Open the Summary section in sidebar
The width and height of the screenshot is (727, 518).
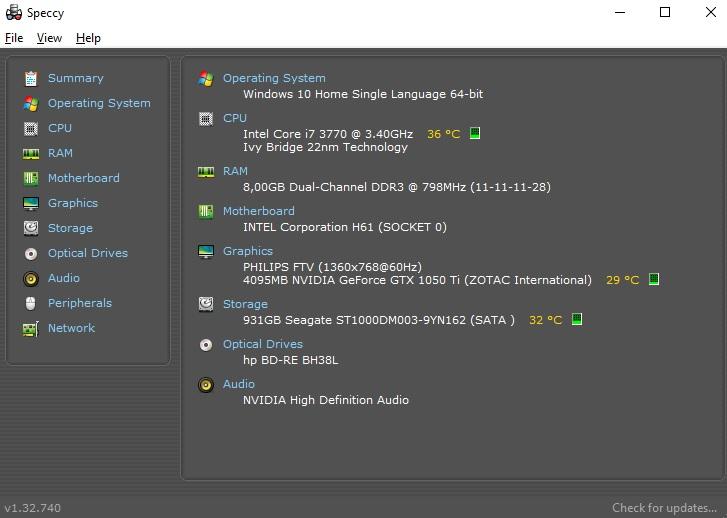(x=76, y=78)
